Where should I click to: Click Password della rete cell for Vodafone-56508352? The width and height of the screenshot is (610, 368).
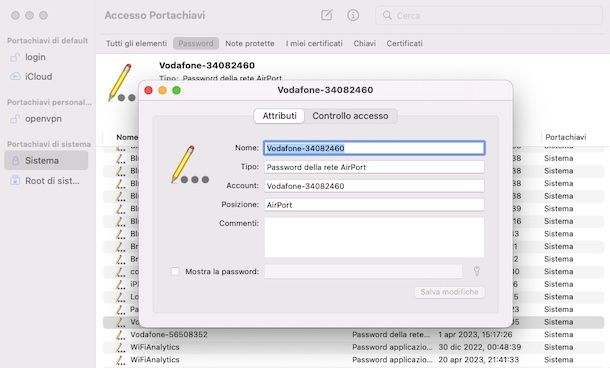(x=391, y=335)
